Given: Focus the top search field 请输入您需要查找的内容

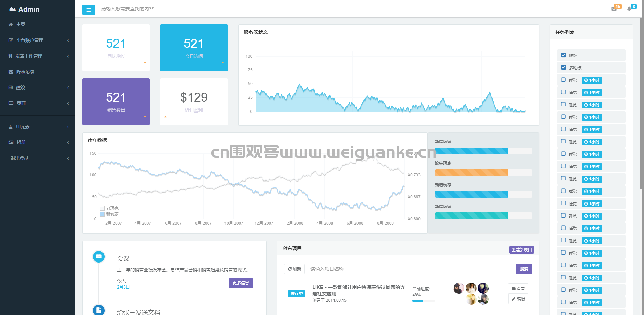Looking at the screenshot, I should click(130, 9).
